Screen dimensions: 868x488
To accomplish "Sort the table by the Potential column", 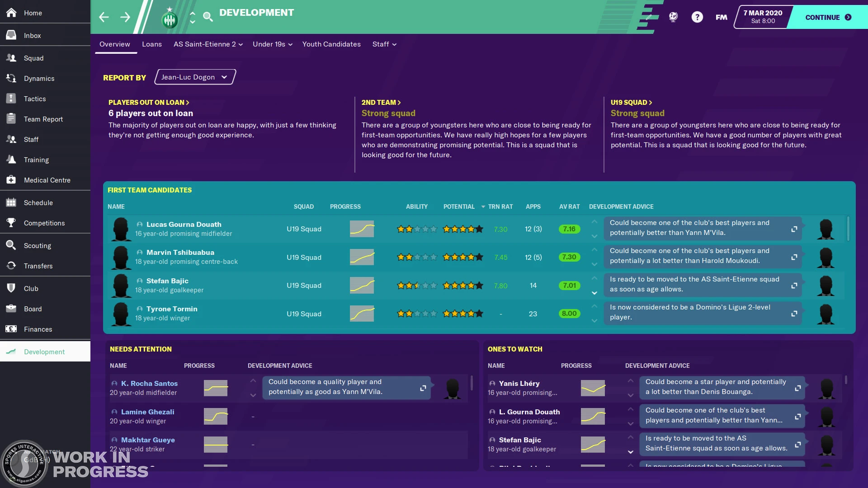I will (x=458, y=206).
